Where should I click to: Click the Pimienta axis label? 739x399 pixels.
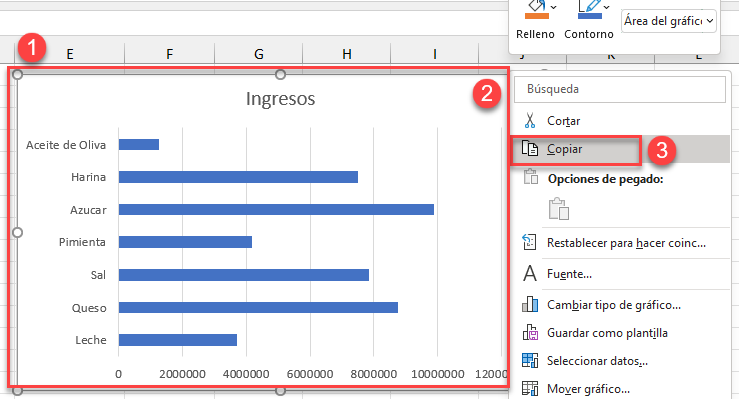point(82,242)
